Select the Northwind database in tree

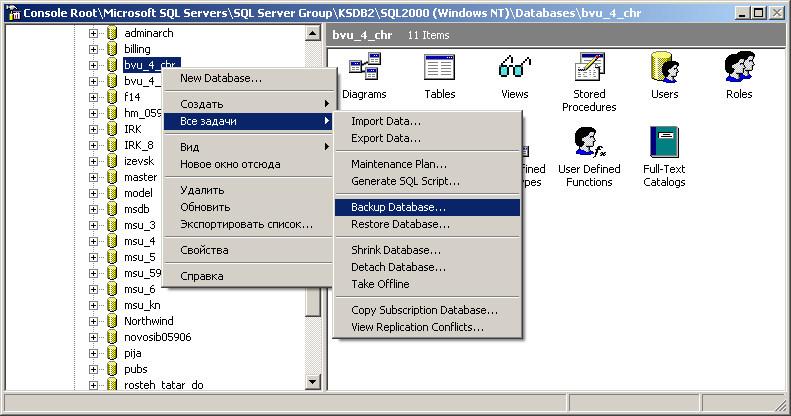[x=149, y=321]
